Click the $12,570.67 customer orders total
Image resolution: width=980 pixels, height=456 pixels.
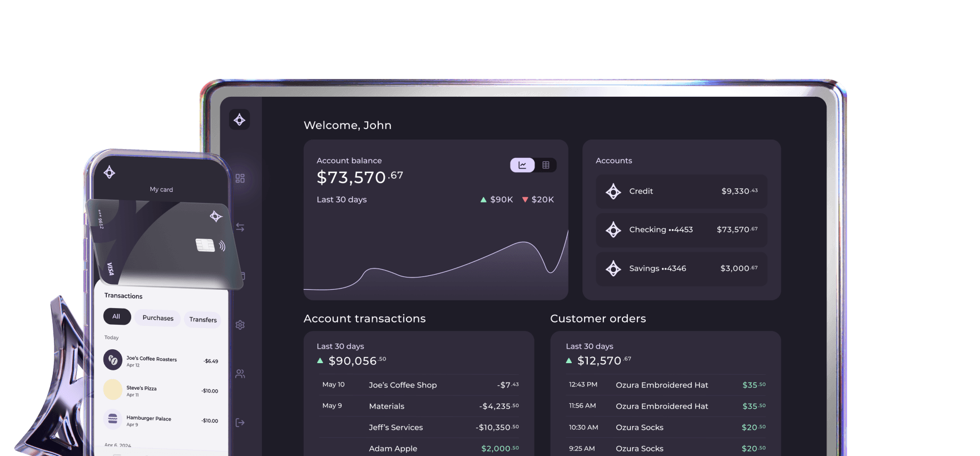[x=604, y=361]
